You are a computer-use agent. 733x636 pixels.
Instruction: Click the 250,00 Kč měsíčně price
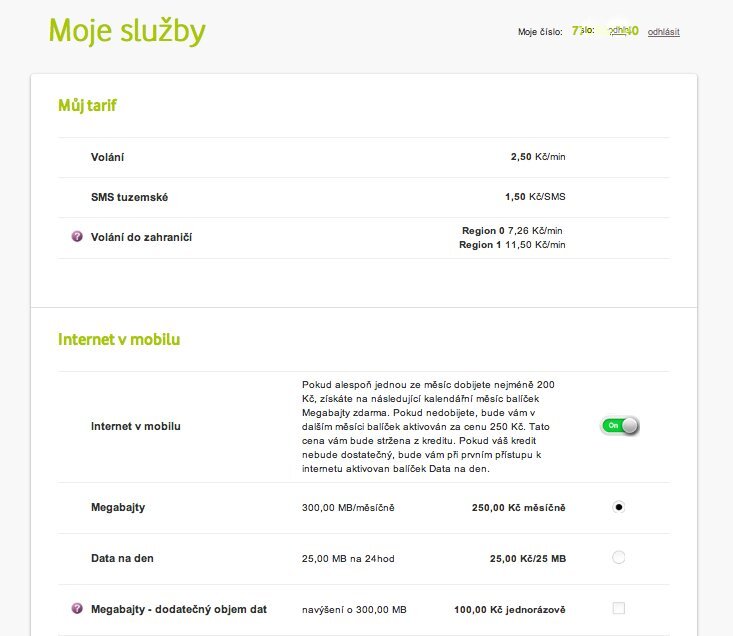(x=518, y=507)
